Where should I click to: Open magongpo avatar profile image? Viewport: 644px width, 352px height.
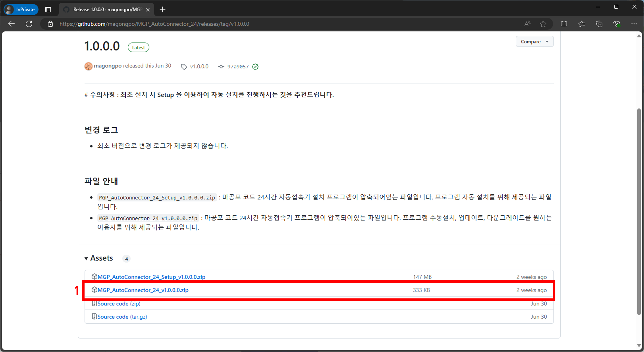pos(88,66)
